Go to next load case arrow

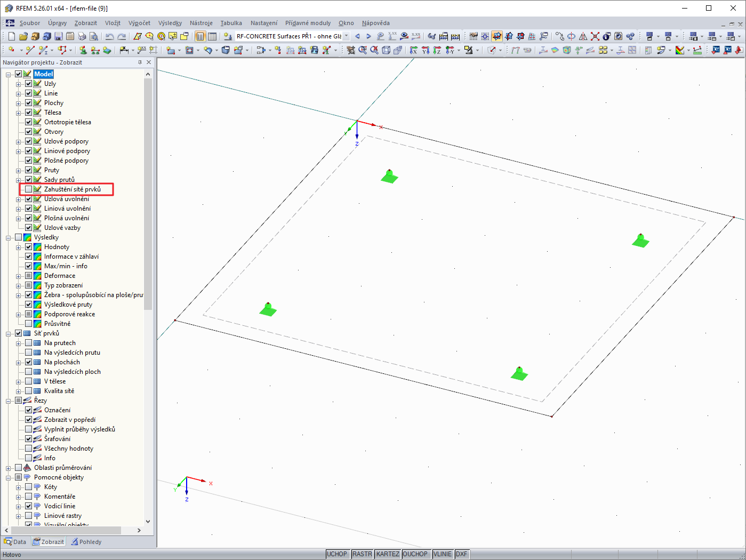(x=368, y=36)
